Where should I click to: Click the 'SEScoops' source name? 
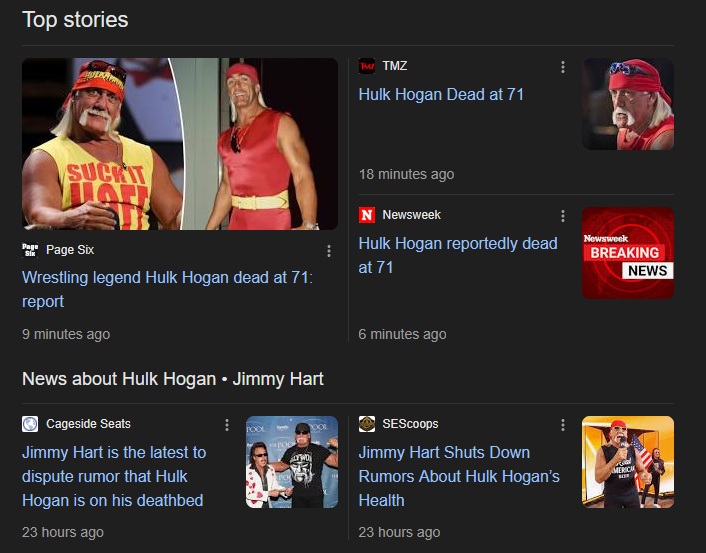tap(410, 424)
